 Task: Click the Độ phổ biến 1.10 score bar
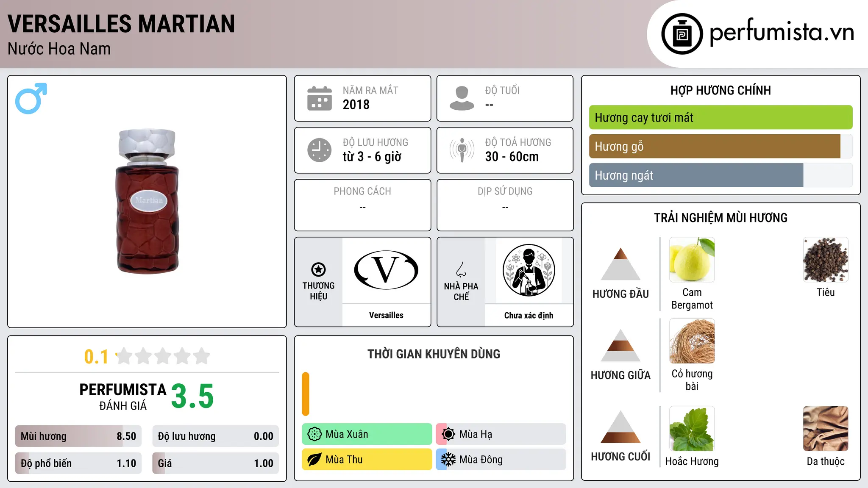78,463
